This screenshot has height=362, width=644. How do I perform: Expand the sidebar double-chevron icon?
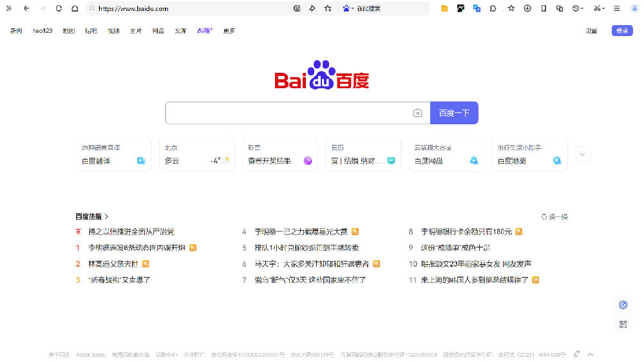pyautogui.click(x=8, y=8)
